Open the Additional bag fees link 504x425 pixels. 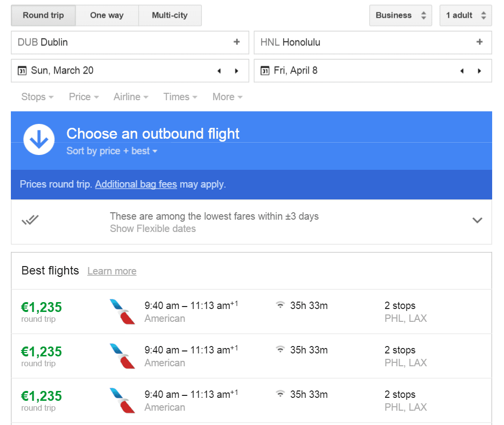(x=136, y=184)
